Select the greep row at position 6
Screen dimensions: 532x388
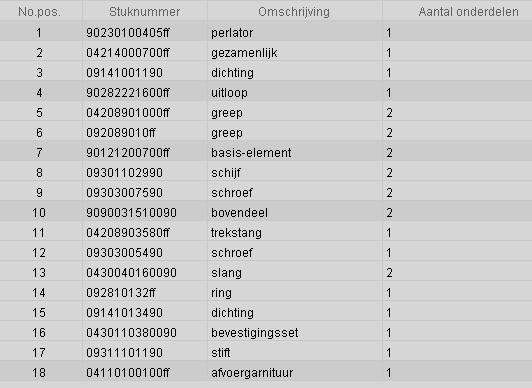(x=266, y=133)
